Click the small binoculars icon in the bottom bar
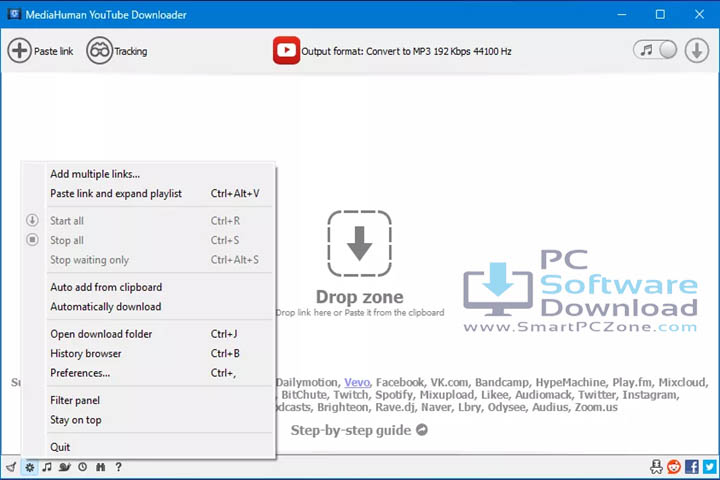The image size is (720, 480). click(x=101, y=467)
